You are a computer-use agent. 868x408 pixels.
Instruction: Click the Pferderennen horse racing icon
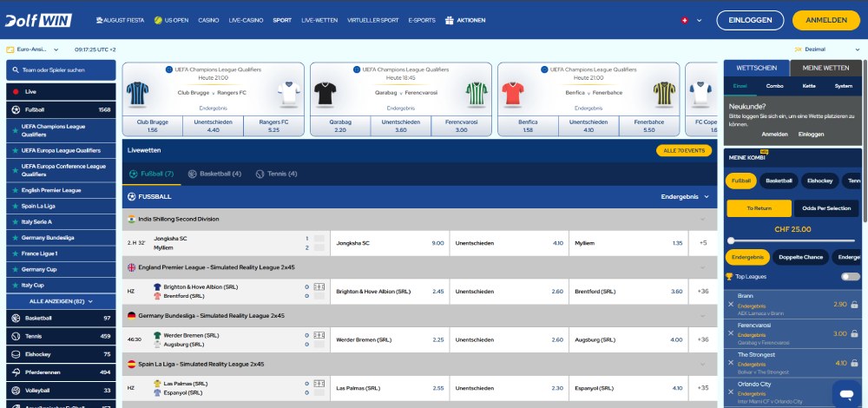pyautogui.click(x=16, y=372)
